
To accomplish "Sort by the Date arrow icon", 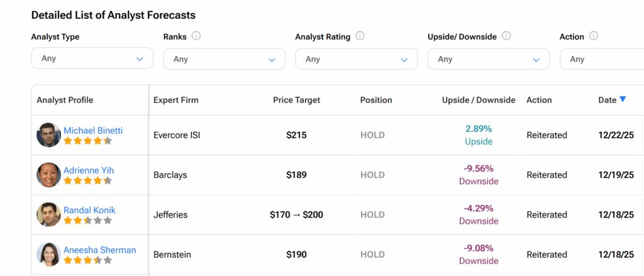I will 623,99.
